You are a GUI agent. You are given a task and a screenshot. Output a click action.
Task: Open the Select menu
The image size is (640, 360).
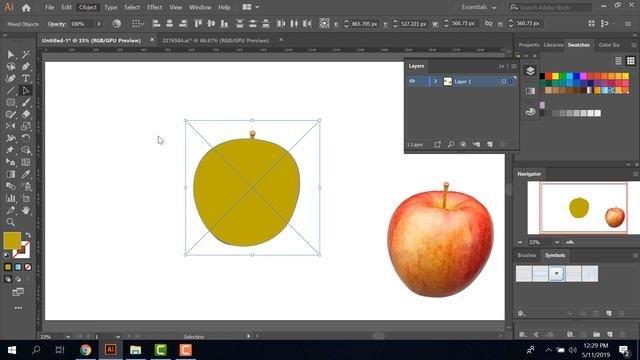coord(132,7)
